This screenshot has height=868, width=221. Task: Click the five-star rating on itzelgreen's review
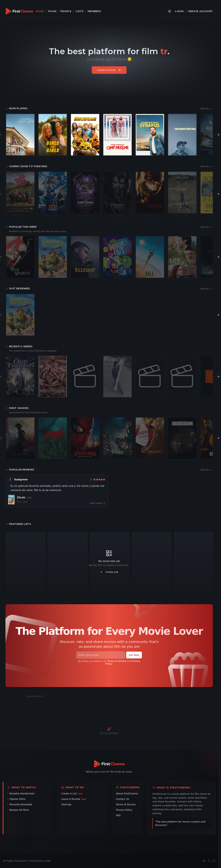[99, 479]
